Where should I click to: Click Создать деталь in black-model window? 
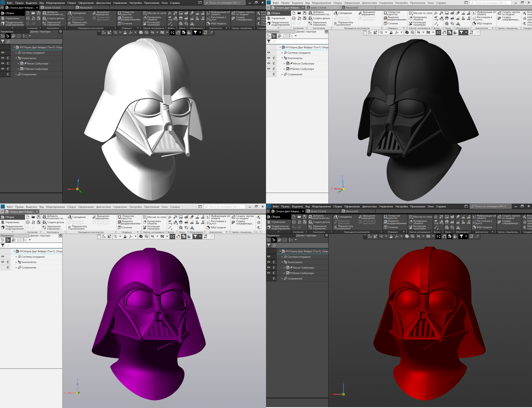point(319,18)
